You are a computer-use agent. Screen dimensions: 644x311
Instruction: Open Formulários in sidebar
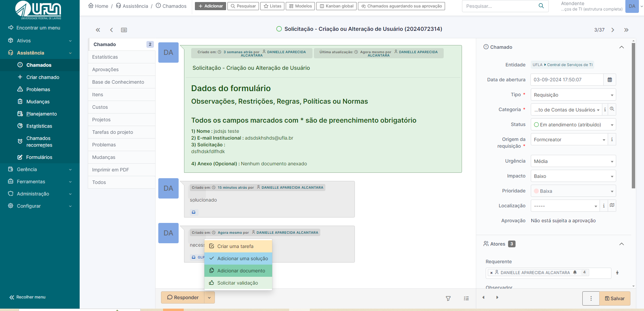[40, 157]
